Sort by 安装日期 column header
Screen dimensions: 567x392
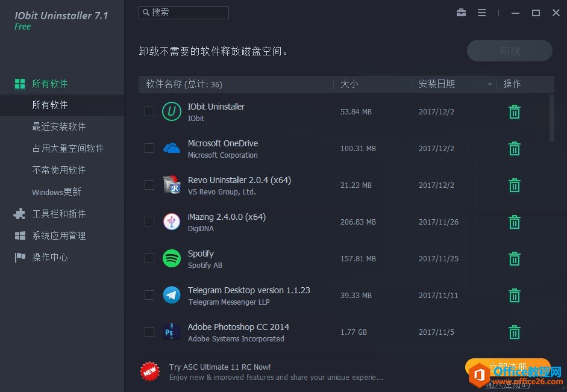click(436, 84)
